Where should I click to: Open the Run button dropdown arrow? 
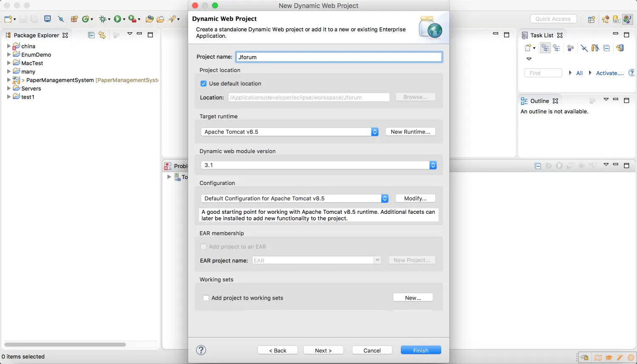coord(124,20)
